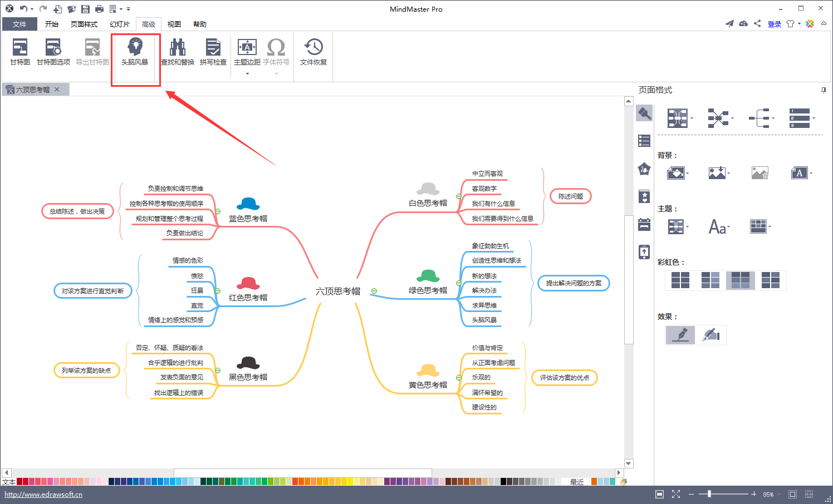This screenshot has height=504, width=833.
Task: Open Gantt chart options (甘特图选项)
Action: pyautogui.click(x=53, y=52)
